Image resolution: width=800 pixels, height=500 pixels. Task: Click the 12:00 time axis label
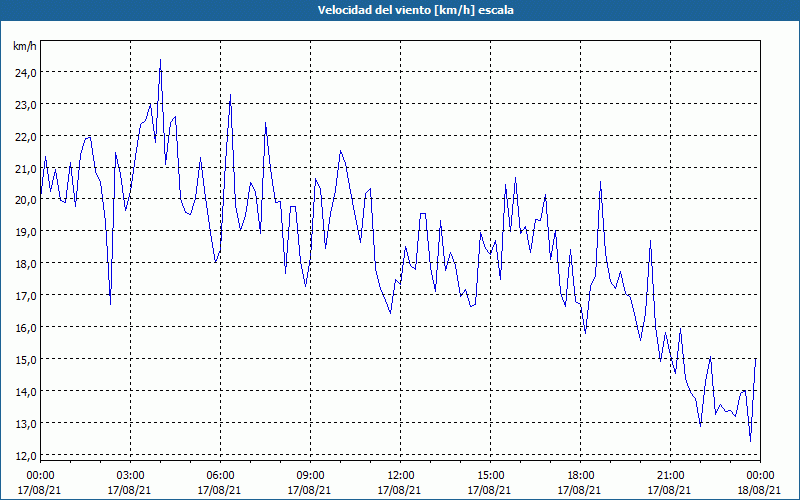pos(401,476)
